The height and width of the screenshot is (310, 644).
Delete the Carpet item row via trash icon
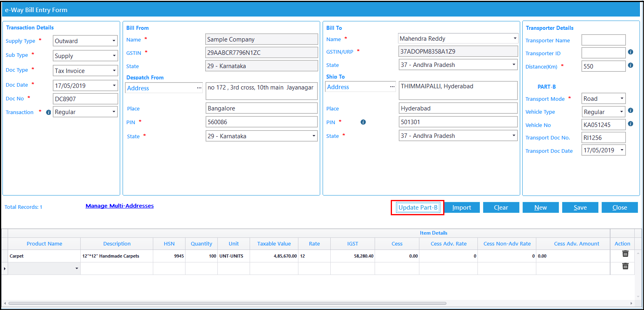(625, 254)
